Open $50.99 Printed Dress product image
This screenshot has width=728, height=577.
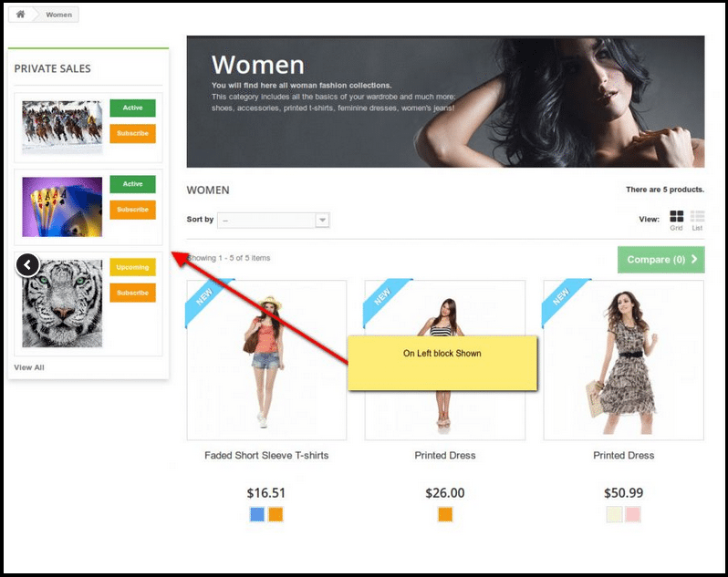pos(623,360)
